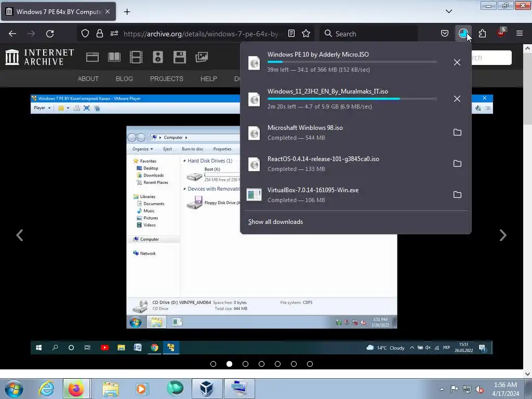The image size is (532, 399).
Task: Open the tracking protection shield icon
Action: 85,34
